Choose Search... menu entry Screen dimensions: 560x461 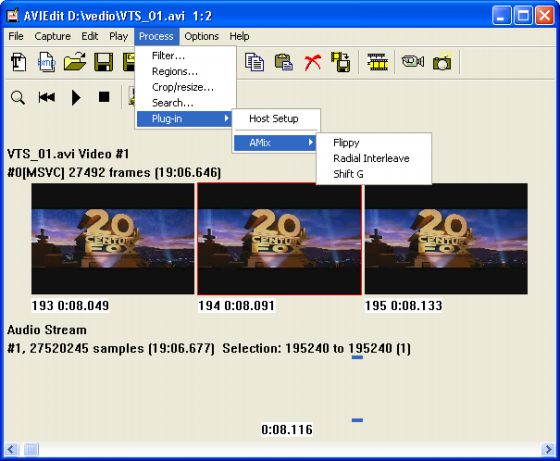pyautogui.click(x=185, y=103)
